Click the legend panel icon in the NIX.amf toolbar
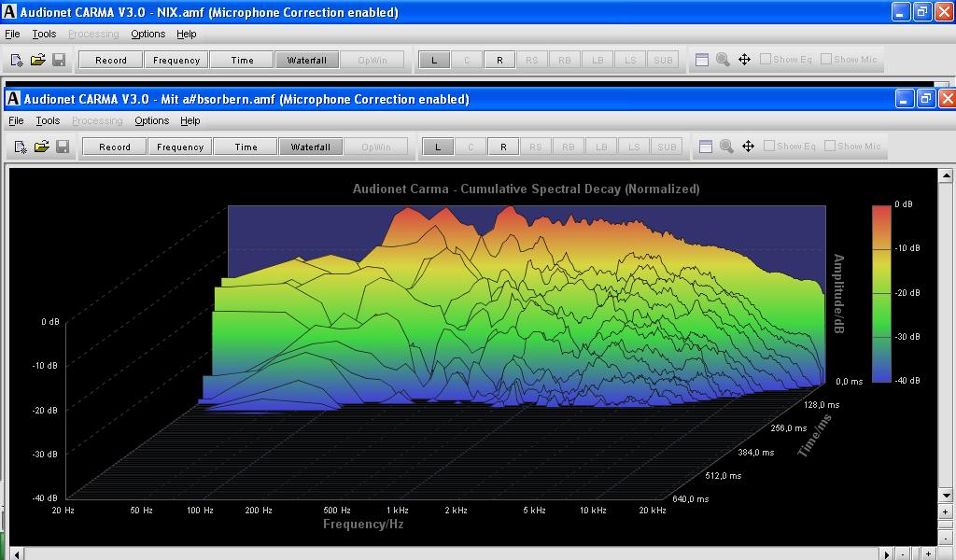956x560 pixels. [x=702, y=60]
